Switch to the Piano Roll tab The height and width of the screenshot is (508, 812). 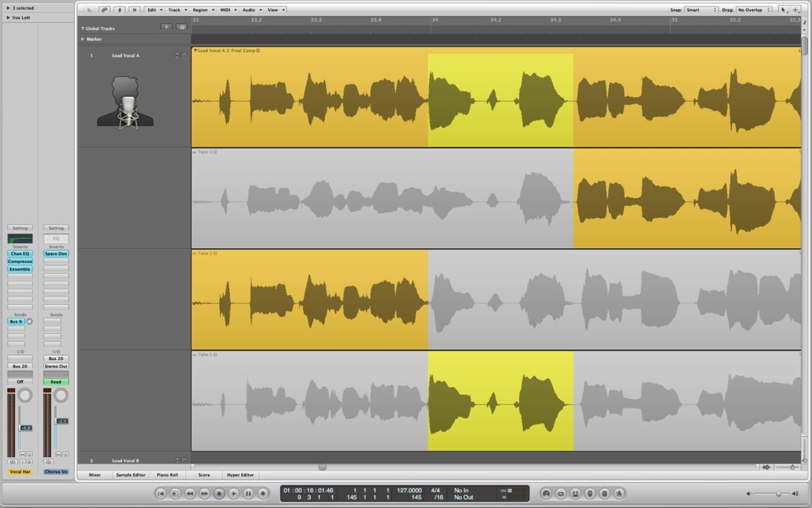167,475
